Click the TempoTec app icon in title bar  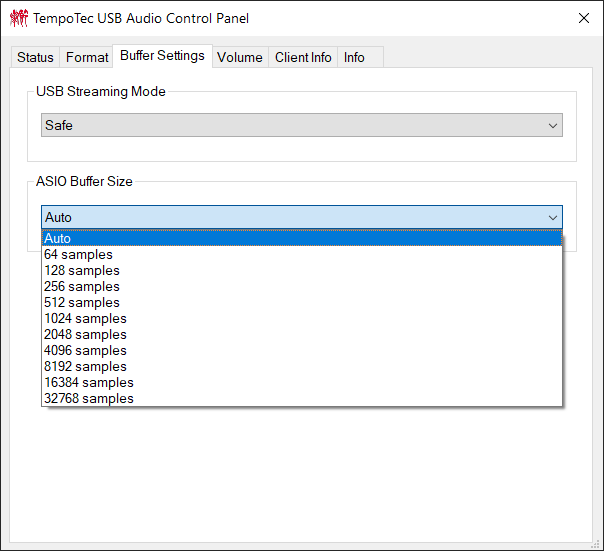click(x=19, y=18)
